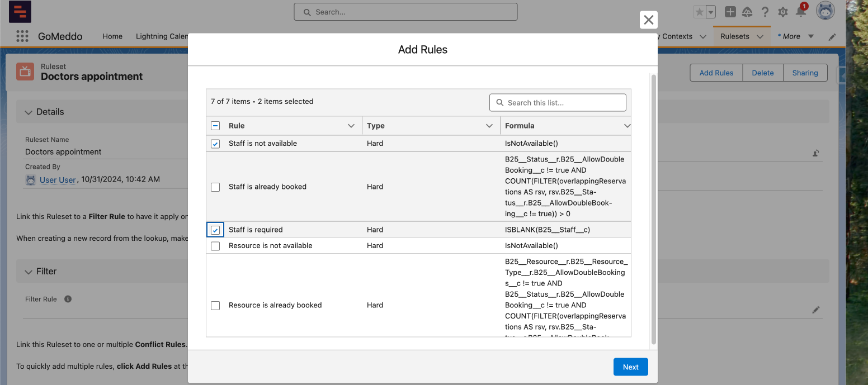Click the favorites star icon
Image resolution: width=868 pixels, height=385 pixels.
tap(699, 12)
